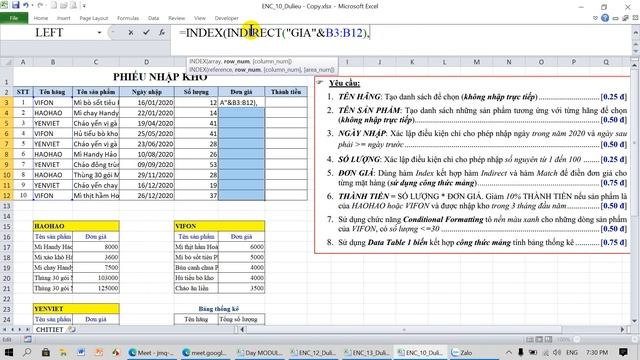Viewport: 640px width, 360px height.
Task: Open the Microsoft Store taskbar icon
Action: [46, 352]
